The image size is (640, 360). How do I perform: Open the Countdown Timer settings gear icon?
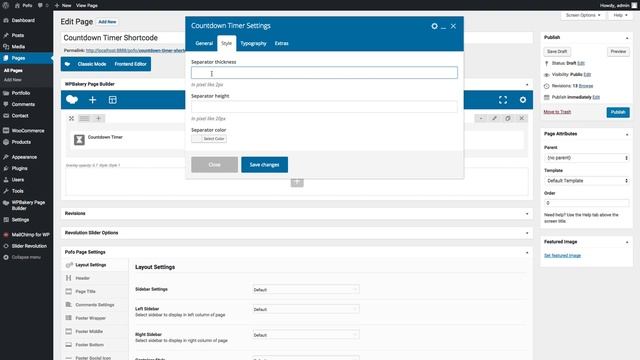point(434,26)
